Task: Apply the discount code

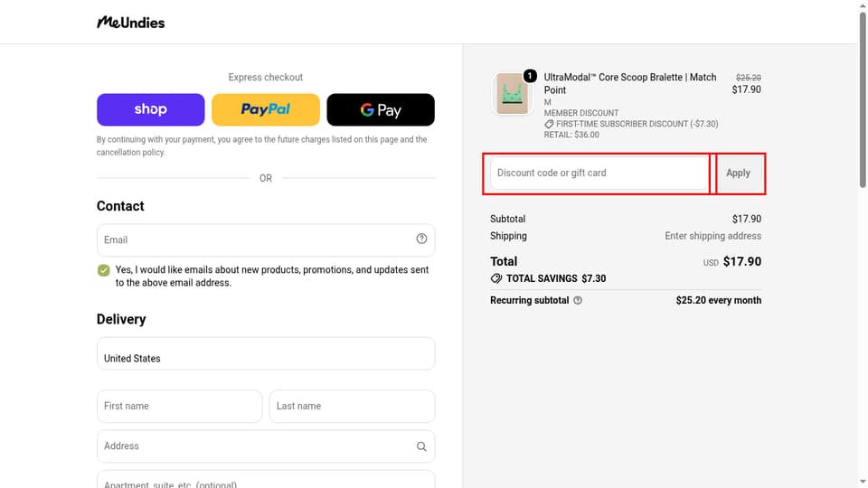Action: (739, 174)
